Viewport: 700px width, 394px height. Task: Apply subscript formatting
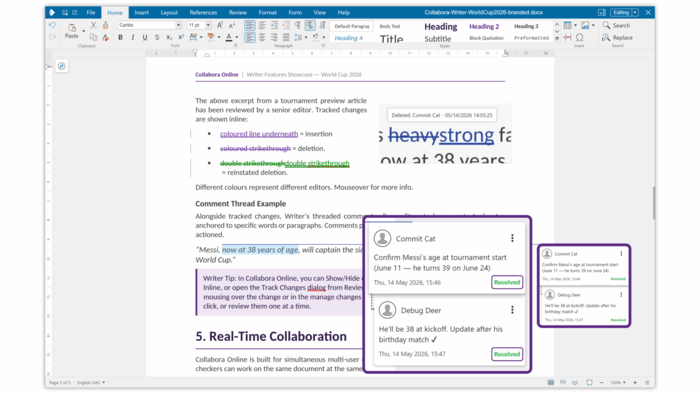(169, 37)
